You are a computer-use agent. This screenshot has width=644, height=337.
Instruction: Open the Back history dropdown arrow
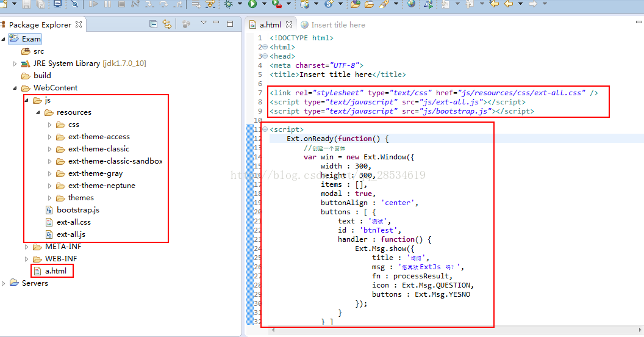520,4
